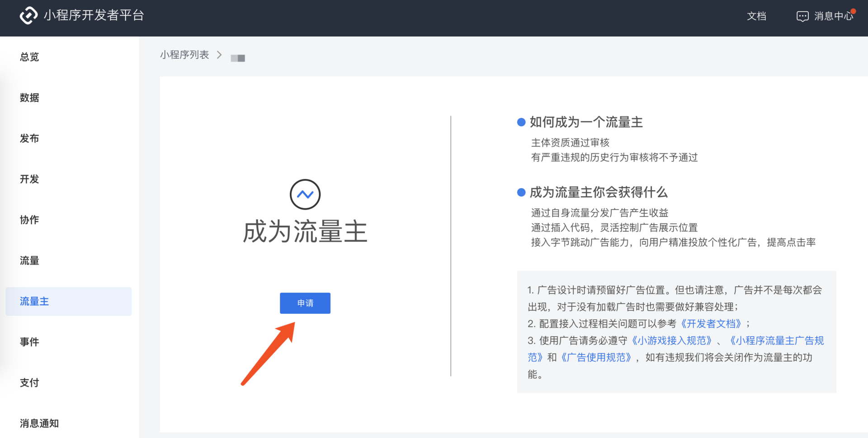Go to the 发布 page
Viewport: 868px width, 438px height.
pos(29,138)
